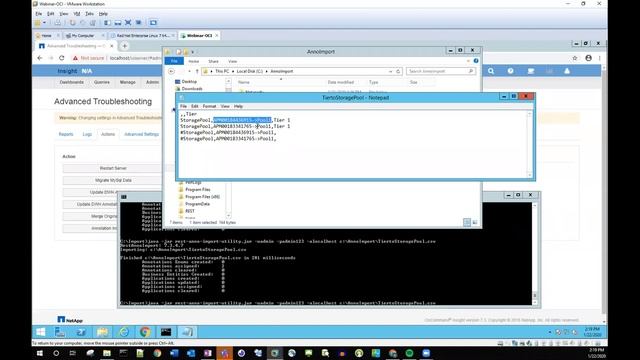Screen dimensions: 640x360
Task: Click the explorer back arrow in AnnoImport
Action: (171, 71)
